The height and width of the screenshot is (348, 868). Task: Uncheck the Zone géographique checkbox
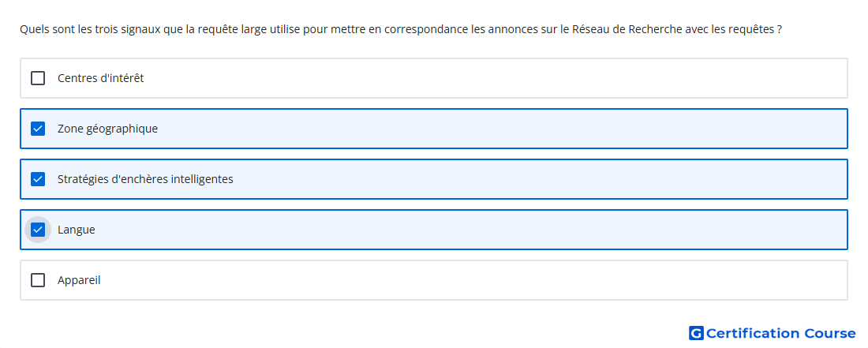pyautogui.click(x=38, y=129)
